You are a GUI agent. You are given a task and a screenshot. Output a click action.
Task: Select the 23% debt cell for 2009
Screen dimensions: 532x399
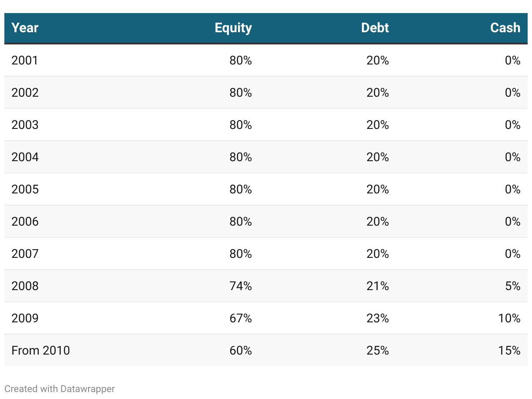pos(378,318)
